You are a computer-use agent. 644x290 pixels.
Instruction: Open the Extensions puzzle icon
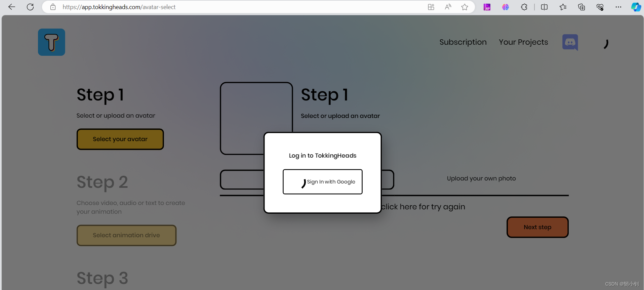524,7
